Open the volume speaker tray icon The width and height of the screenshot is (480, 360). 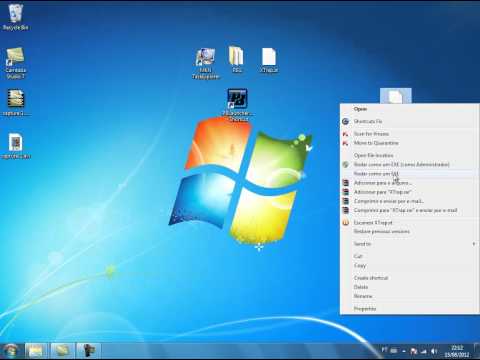[x=434, y=351]
